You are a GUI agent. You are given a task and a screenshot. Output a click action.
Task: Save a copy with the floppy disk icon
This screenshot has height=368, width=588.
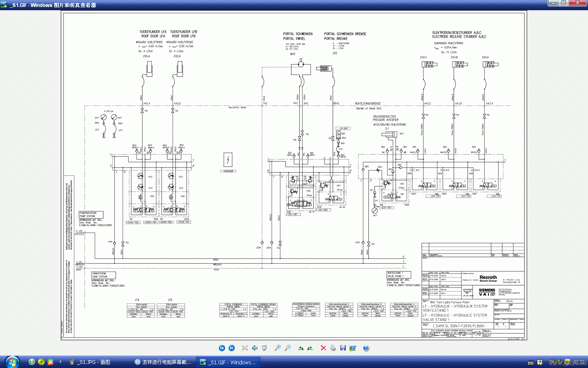pyautogui.click(x=343, y=348)
